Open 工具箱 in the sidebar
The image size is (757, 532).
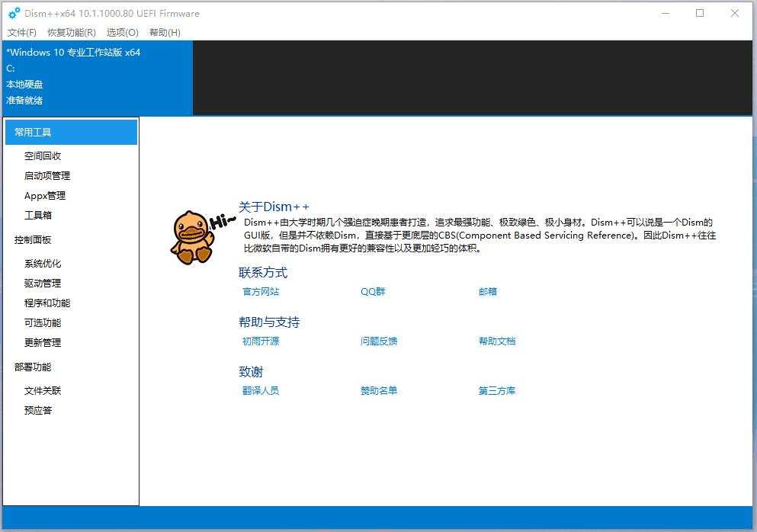(38, 215)
